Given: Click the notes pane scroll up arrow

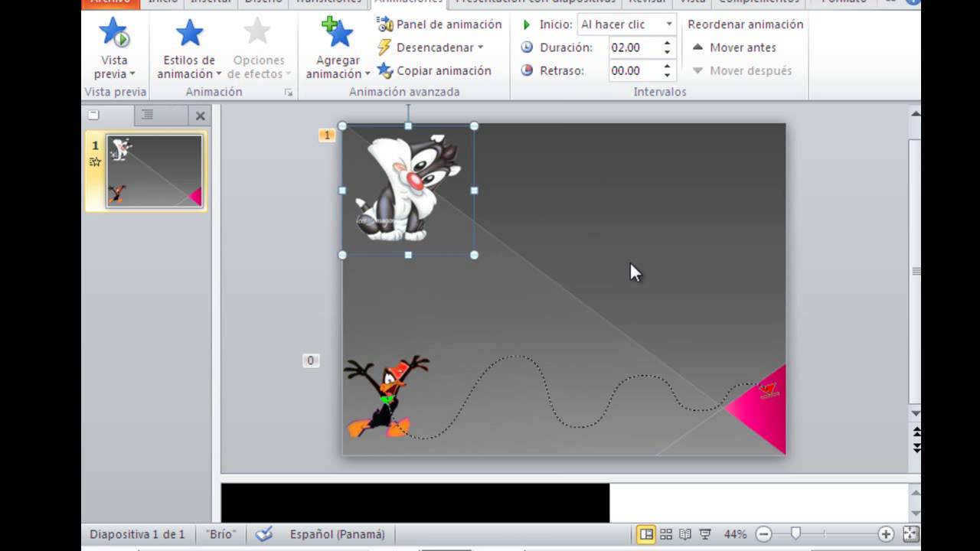Looking at the screenshot, I should point(915,492).
